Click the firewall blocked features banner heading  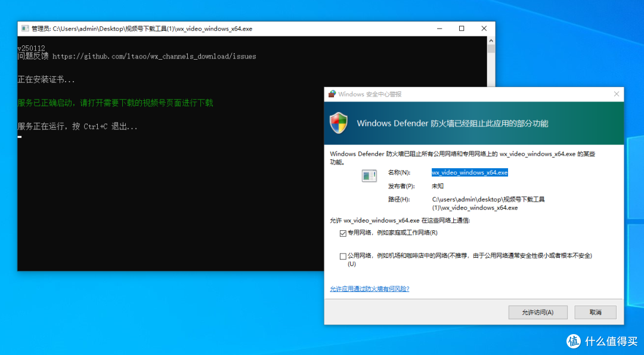453,124
